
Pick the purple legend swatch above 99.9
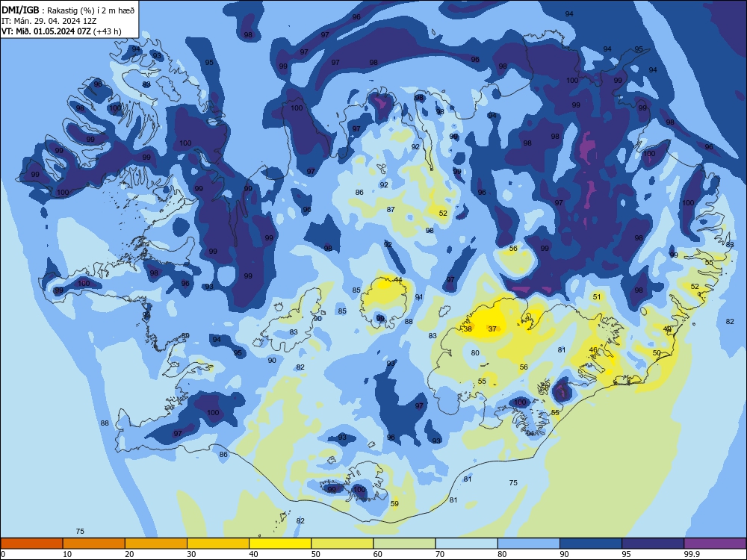pos(715,544)
